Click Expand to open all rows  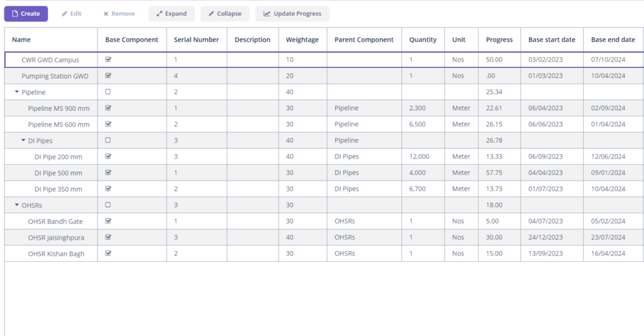(172, 14)
